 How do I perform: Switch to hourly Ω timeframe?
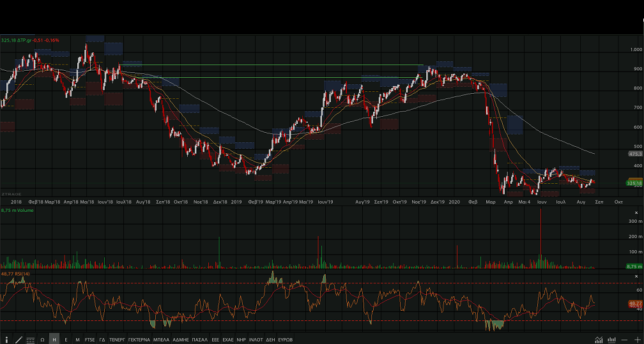point(42,340)
